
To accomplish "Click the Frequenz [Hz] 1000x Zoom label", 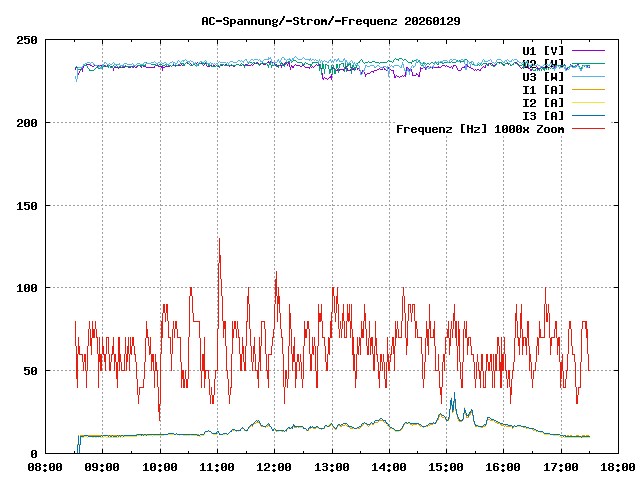I will 480,128.
